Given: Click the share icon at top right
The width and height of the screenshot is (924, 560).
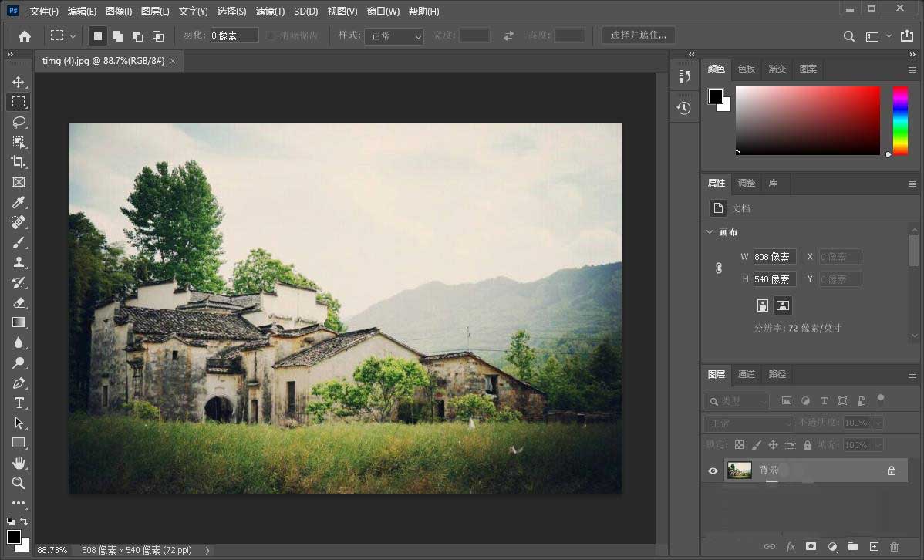Looking at the screenshot, I should [907, 36].
